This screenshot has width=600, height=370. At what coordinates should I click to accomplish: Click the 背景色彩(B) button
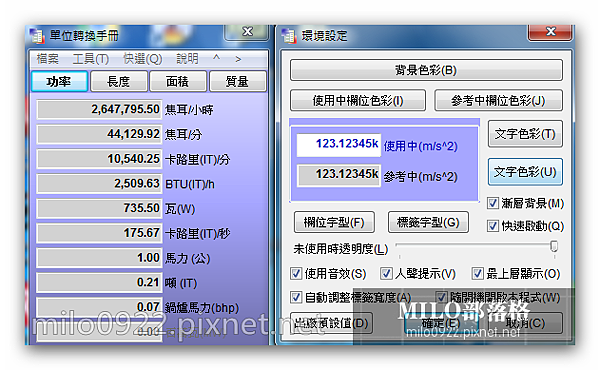[426, 70]
